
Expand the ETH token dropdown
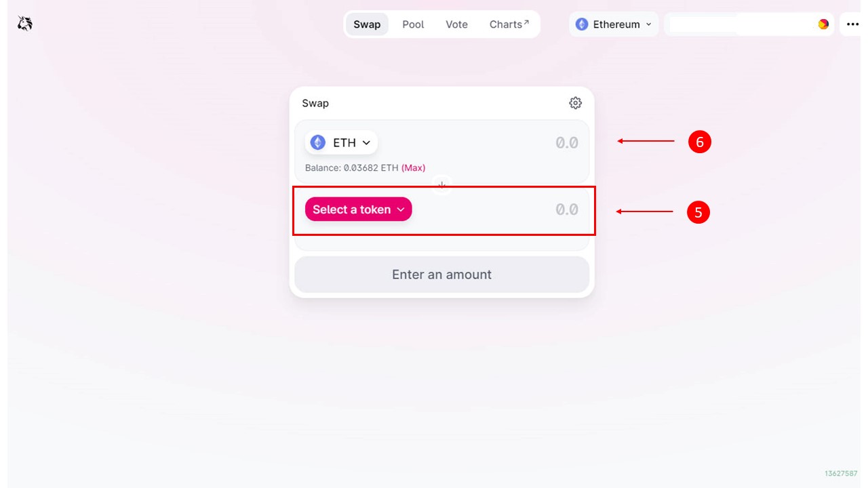(x=341, y=142)
